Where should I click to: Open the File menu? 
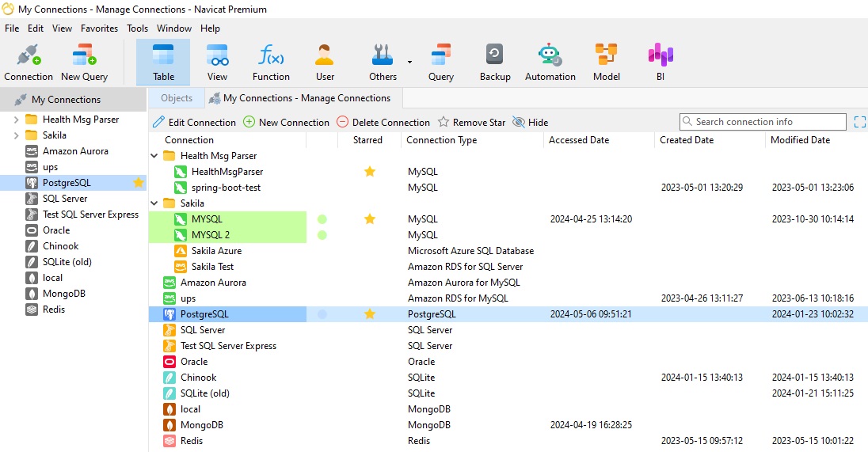point(12,28)
